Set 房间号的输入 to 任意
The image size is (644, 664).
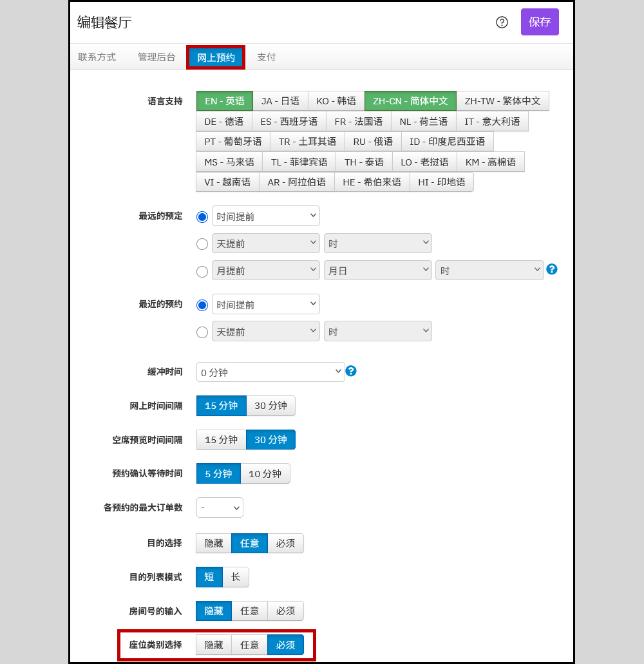pos(249,611)
